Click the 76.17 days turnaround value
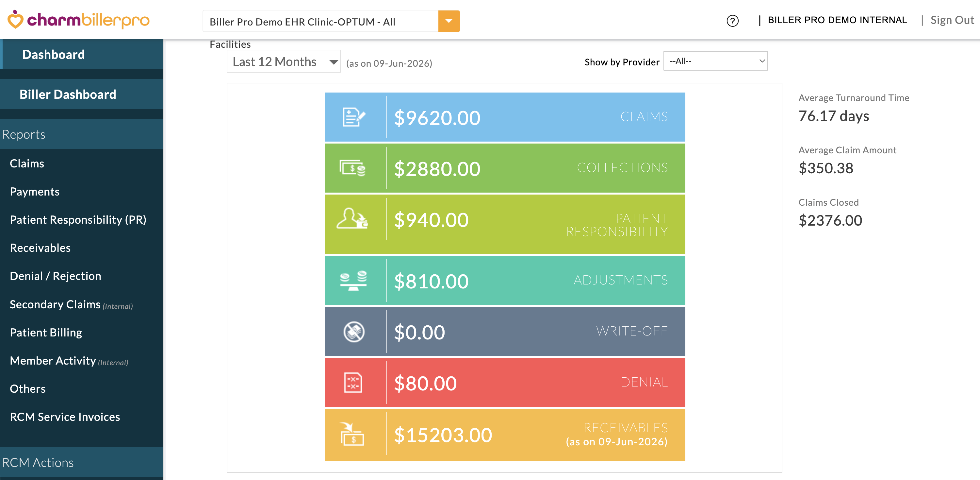Image resolution: width=980 pixels, height=480 pixels. [834, 116]
